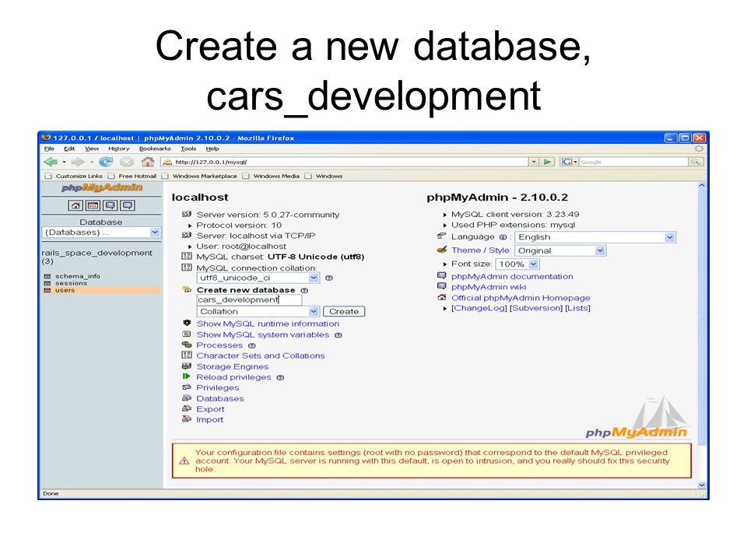Open the History menu
This screenshot has width=747, height=560.
coord(118,149)
